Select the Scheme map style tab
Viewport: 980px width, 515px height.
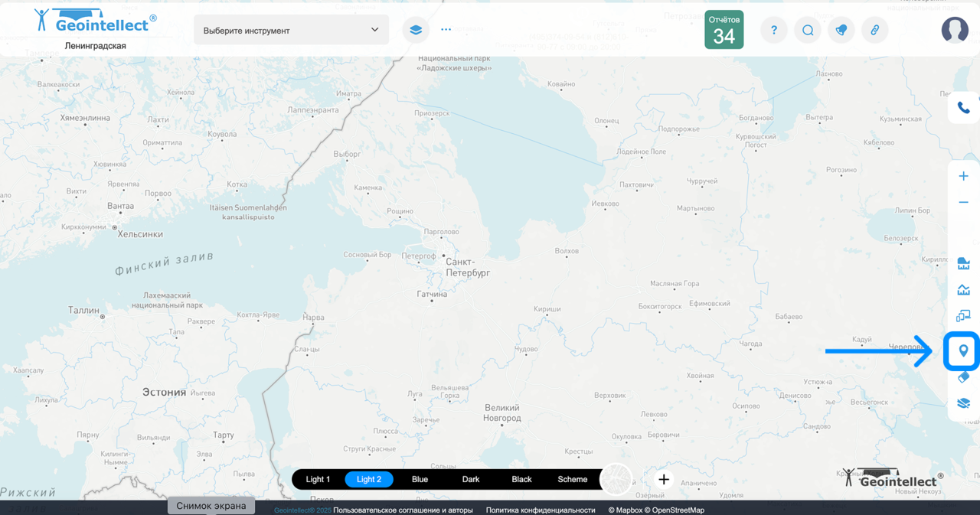click(572, 480)
